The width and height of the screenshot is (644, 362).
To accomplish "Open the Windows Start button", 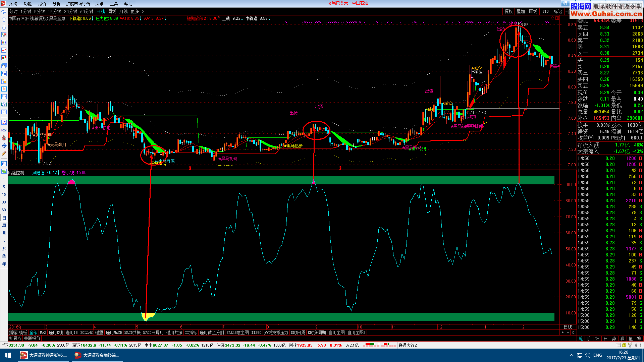I will [8, 355].
